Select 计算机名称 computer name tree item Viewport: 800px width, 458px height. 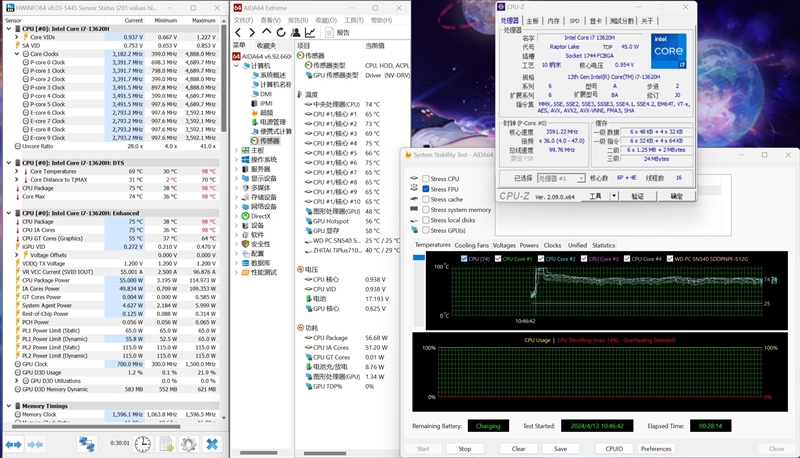[271, 84]
